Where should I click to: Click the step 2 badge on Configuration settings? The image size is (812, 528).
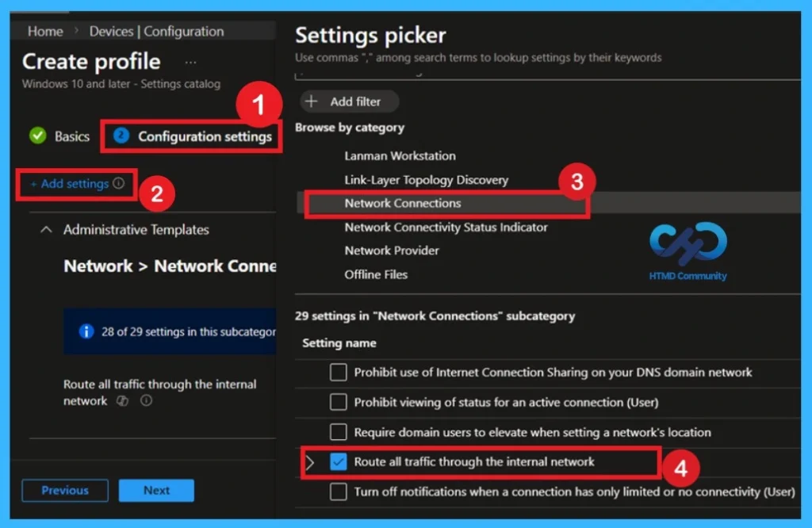click(x=120, y=136)
